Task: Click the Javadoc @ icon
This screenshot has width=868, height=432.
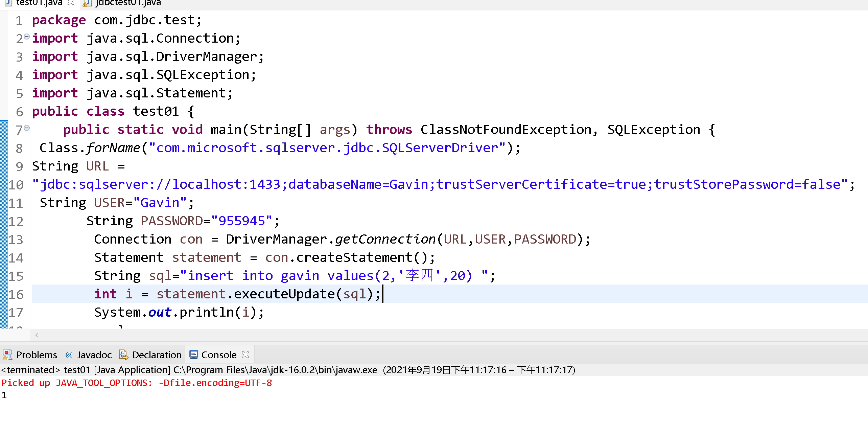Action: pos(69,355)
